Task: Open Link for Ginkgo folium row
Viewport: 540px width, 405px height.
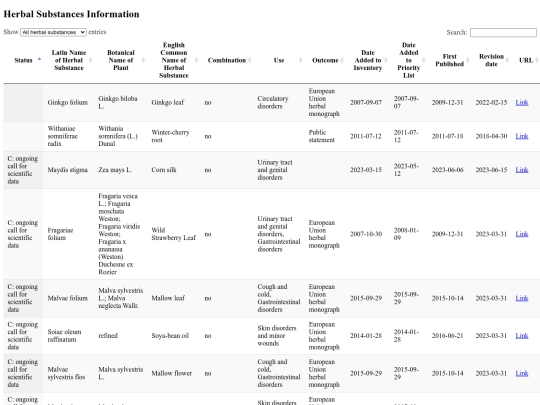Action: [x=522, y=102]
